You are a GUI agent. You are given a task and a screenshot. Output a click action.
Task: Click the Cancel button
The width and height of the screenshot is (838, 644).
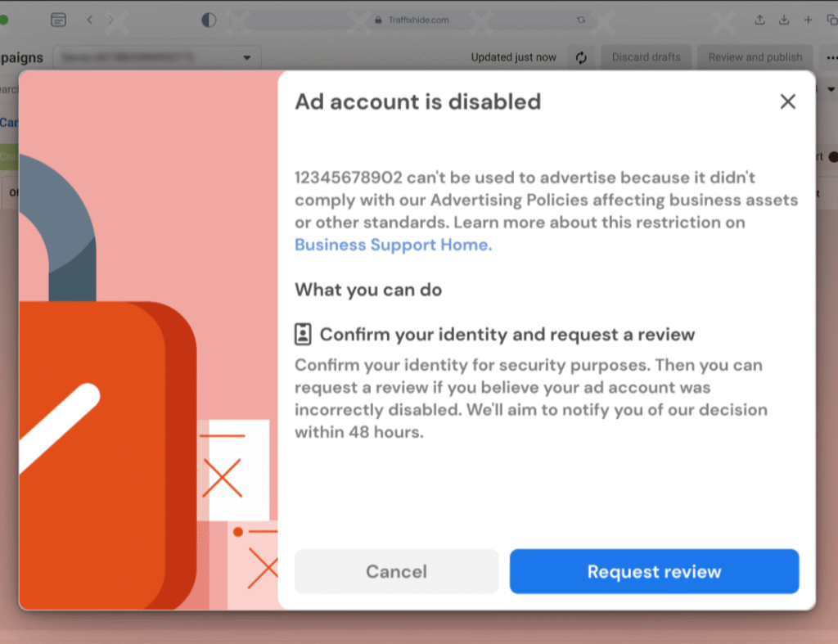click(x=396, y=571)
